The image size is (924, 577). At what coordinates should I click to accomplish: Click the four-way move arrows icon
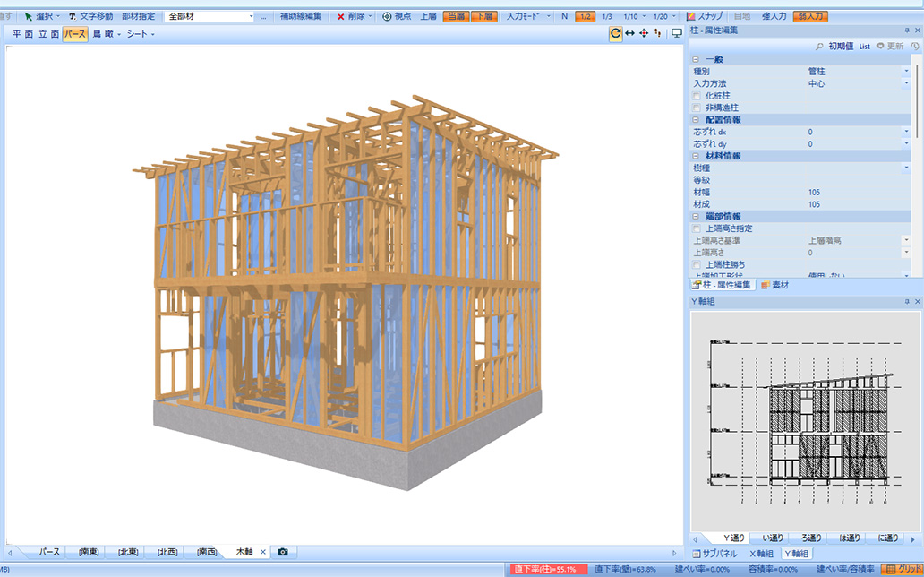(644, 34)
